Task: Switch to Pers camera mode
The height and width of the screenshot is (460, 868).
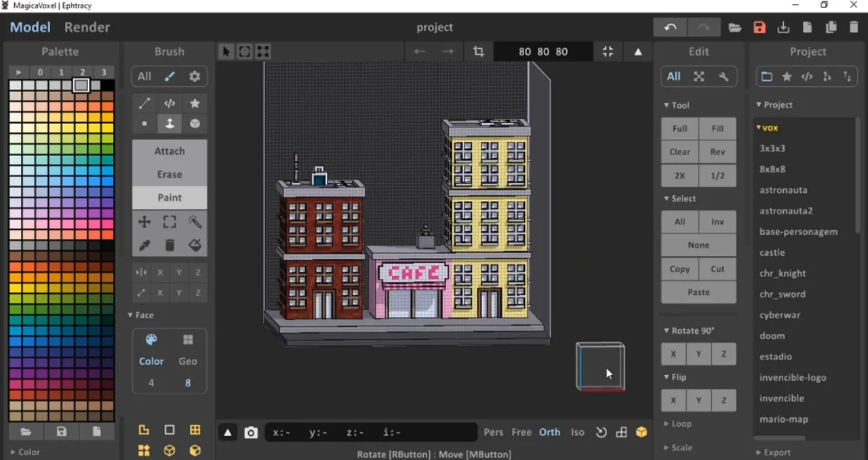Action: pyautogui.click(x=494, y=432)
